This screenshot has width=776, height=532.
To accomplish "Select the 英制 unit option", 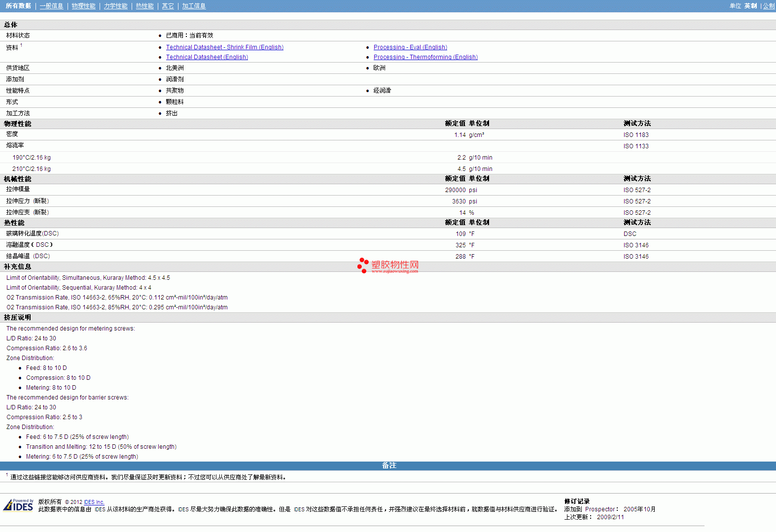I will click(x=750, y=6).
